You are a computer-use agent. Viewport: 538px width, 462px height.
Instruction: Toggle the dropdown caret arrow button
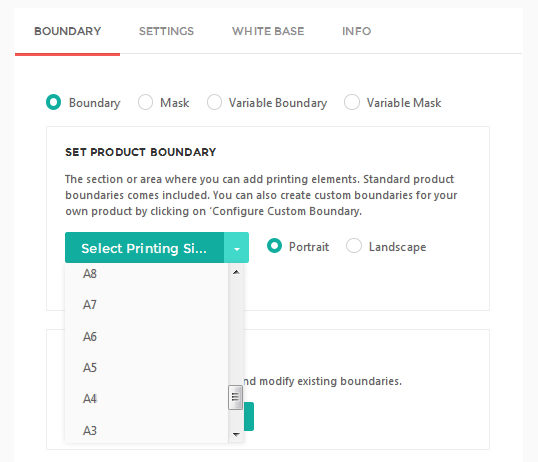pos(236,247)
